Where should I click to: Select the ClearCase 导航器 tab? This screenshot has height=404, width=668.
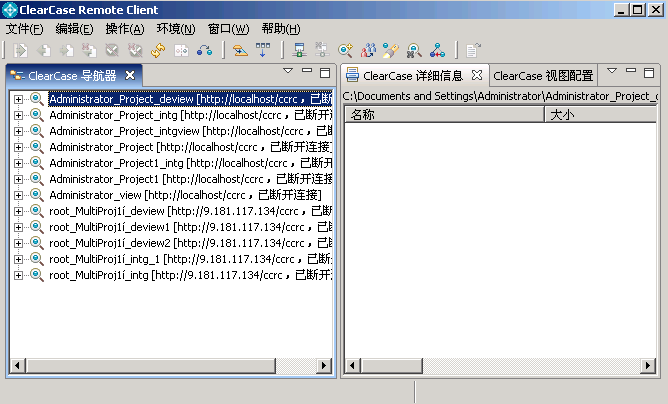point(72,76)
